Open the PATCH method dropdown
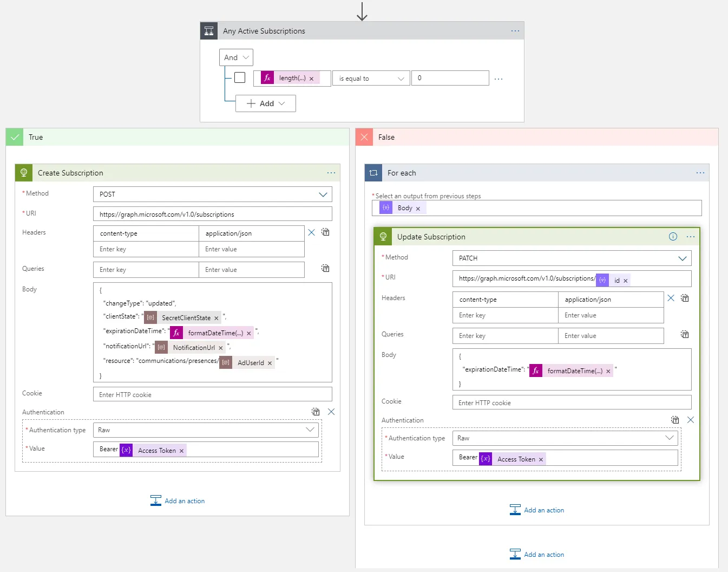Image resolution: width=728 pixels, height=572 pixels. (x=572, y=258)
